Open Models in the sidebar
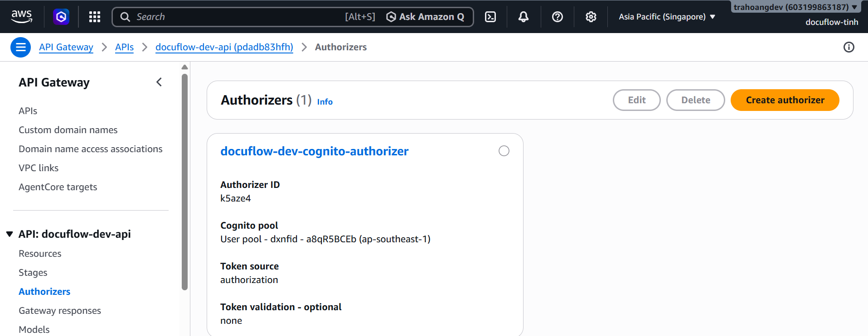This screenshot has height=336, width=868. [34, 330]
